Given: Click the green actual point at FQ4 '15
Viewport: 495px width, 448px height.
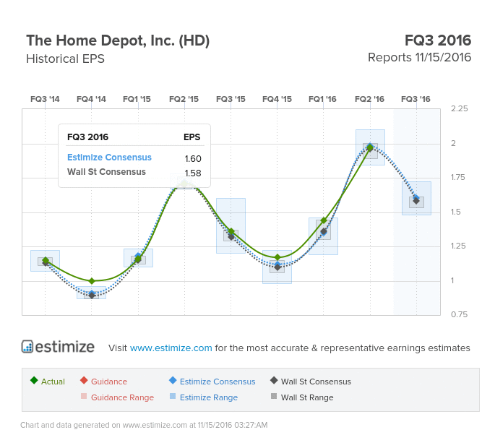Looking at the screenshot, I should point(277,257).
